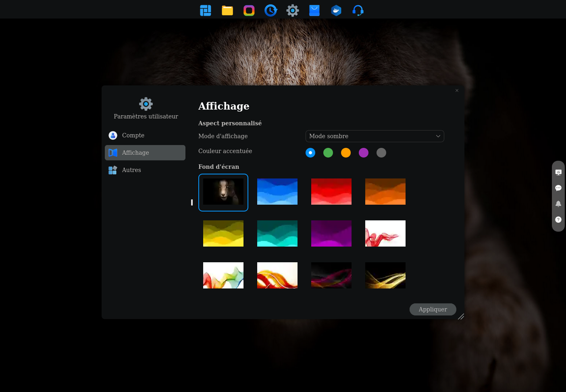Close the Paramètres utilisateur window
The height and width of the screenshot is (392, 566).
(x=457, y=91)
